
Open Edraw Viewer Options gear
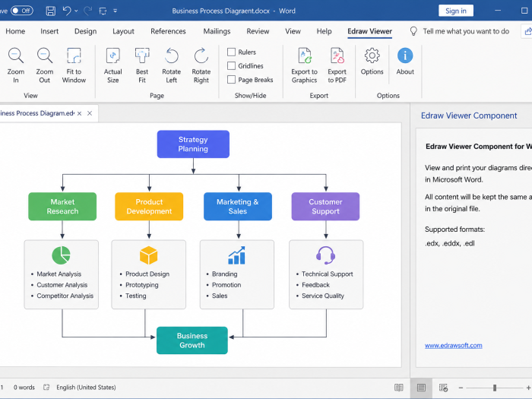click(x=372, y=55)
